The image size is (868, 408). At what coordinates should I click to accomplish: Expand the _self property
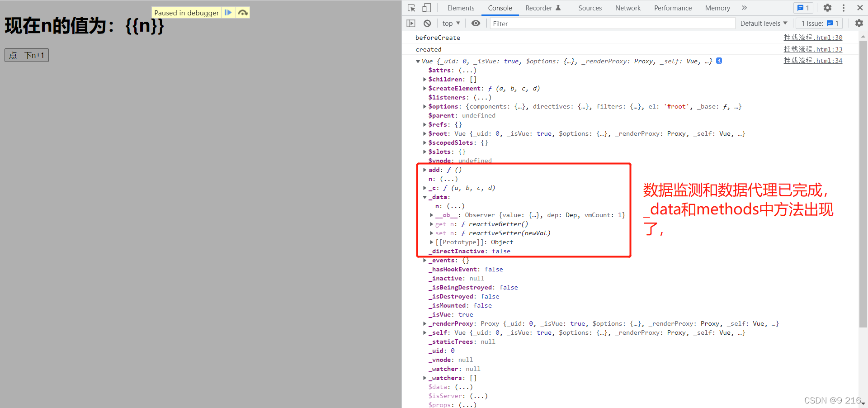point(425,333)
